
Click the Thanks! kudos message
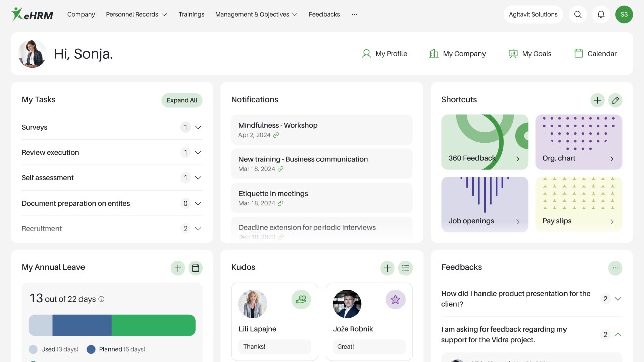[x=275, y=347]
